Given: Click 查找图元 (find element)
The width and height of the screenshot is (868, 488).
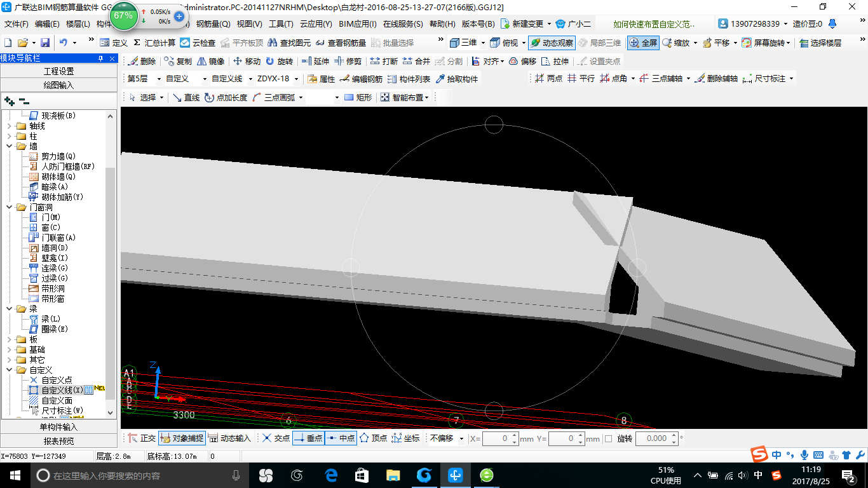Looking at the screenshot, I should click(x=288, y=43).
